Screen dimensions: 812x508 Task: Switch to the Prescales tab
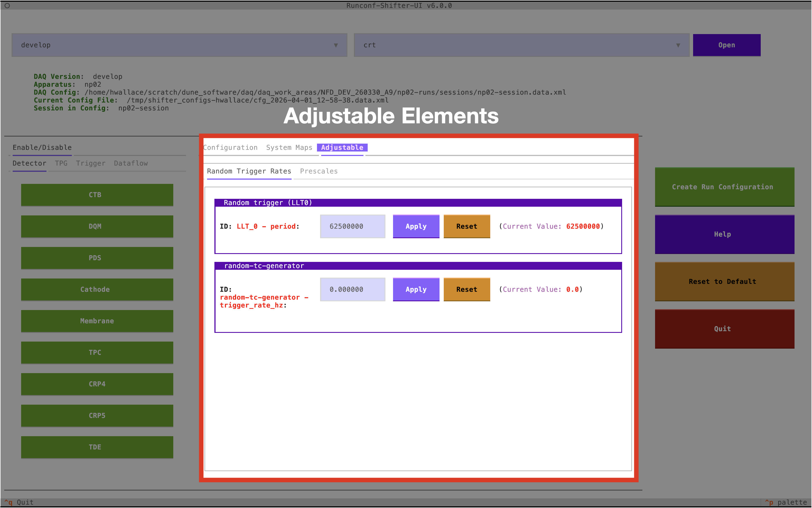click(319, 171)
